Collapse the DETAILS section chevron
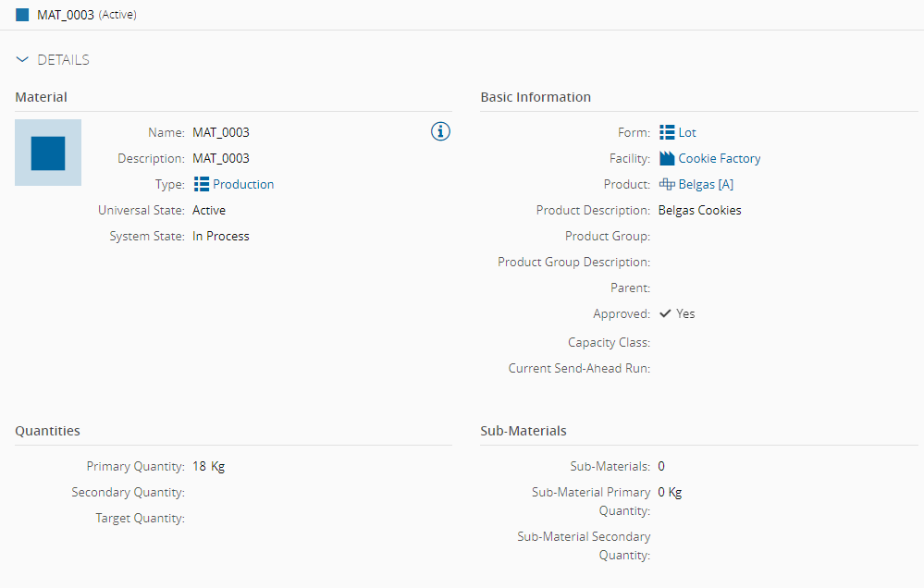The image size is (924, 588). point(23,60)
